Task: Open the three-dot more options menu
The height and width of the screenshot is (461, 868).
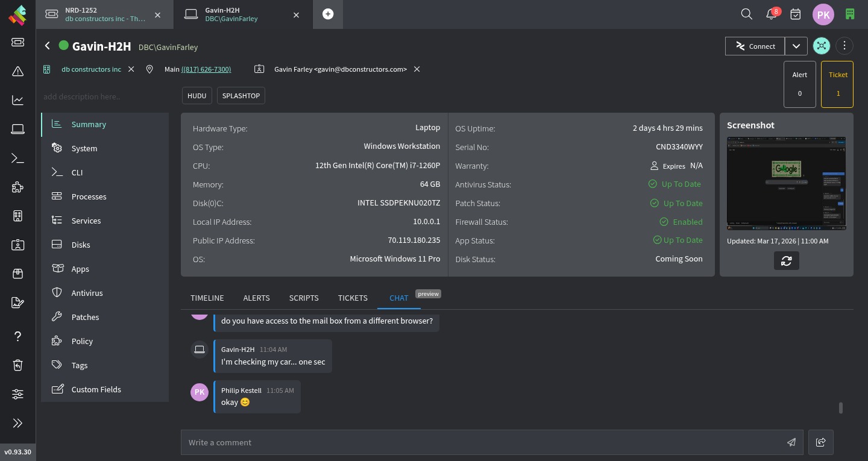Action: [844, 46]
